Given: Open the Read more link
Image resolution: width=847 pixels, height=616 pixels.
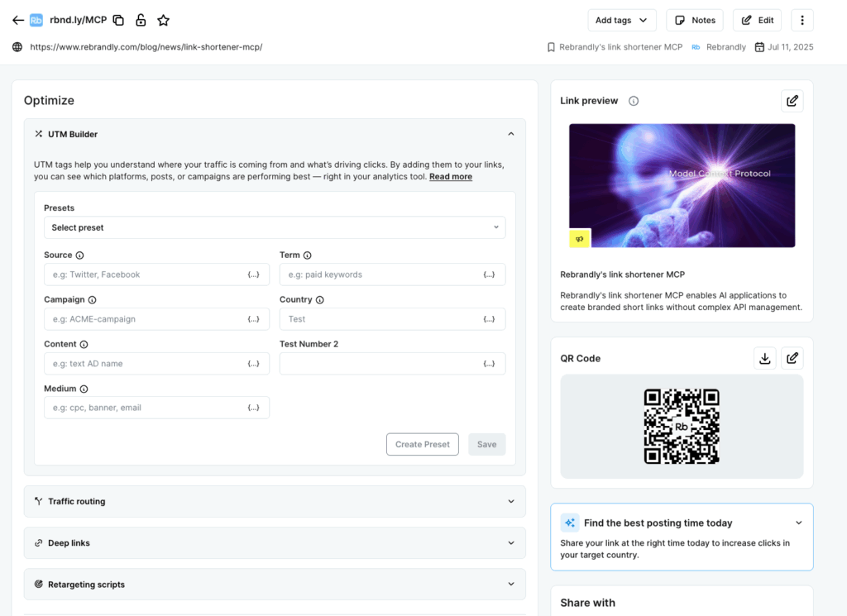Looking at the screenshot, I should 451,177.
